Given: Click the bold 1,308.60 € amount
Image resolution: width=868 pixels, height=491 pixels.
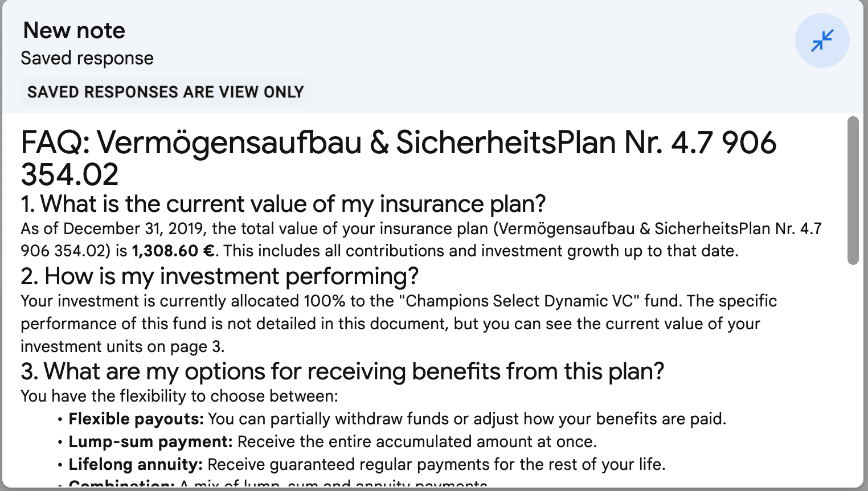Looking at the screenshot, I should pos(173,251).
